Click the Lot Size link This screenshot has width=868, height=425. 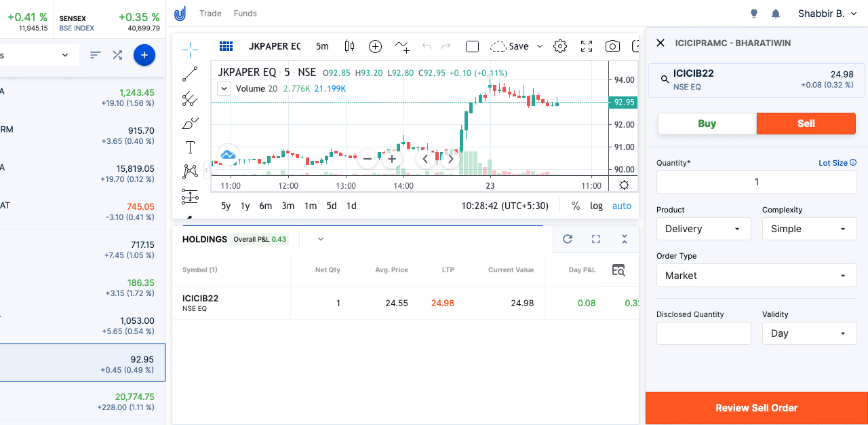pos(837,163)
